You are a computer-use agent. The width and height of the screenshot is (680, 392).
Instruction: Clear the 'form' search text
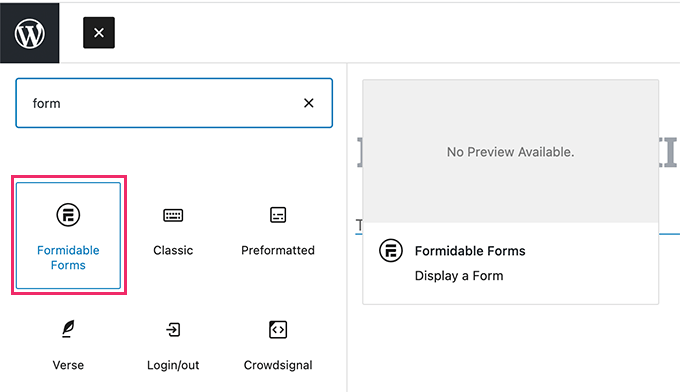[309, 103]
